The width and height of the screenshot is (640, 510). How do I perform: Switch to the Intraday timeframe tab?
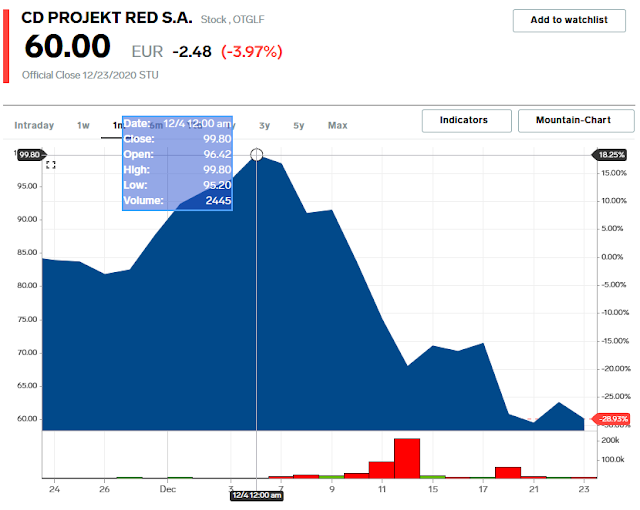click(34, 125)
